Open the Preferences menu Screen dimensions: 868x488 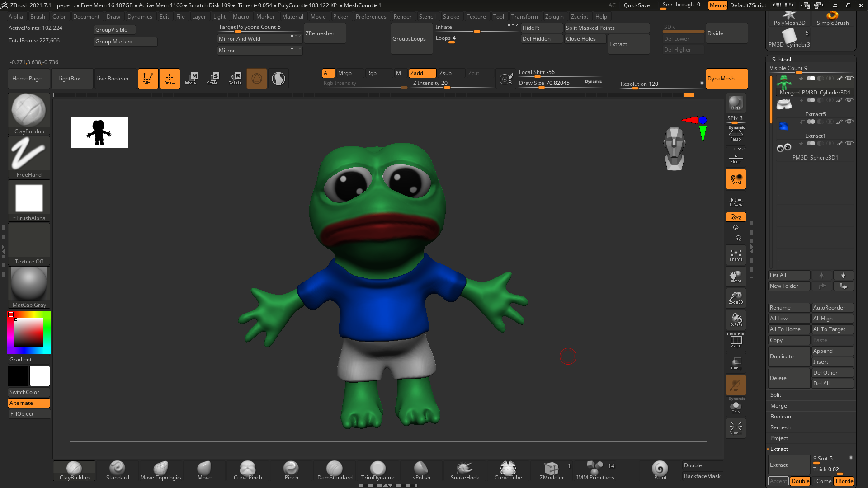tap(371, 17)
